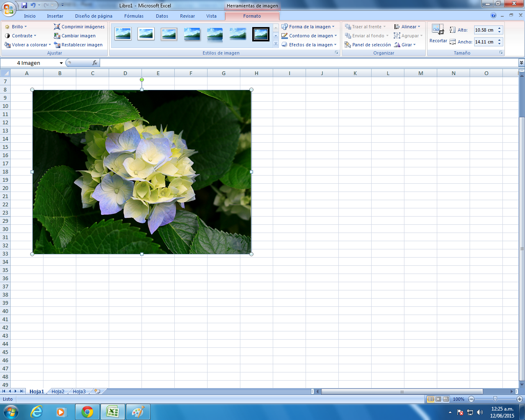This screenshot has width=525, height=420.
Task: Select Normal view button in status bar
Action: pyautogui.click(x=431, y=399)
